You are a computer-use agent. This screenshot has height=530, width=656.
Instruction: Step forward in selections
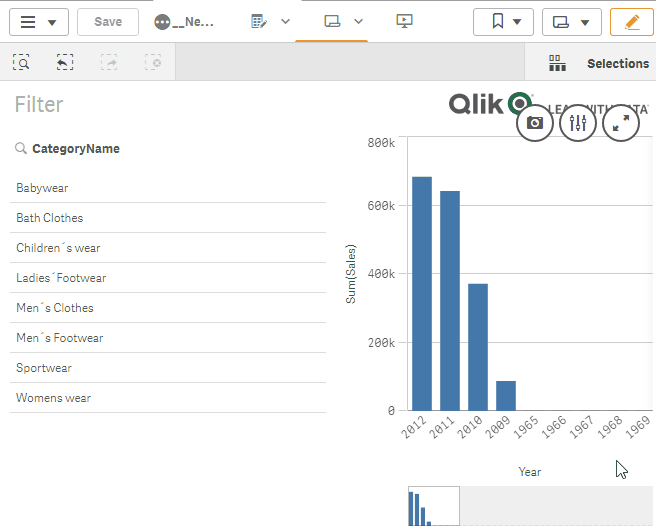109,62
